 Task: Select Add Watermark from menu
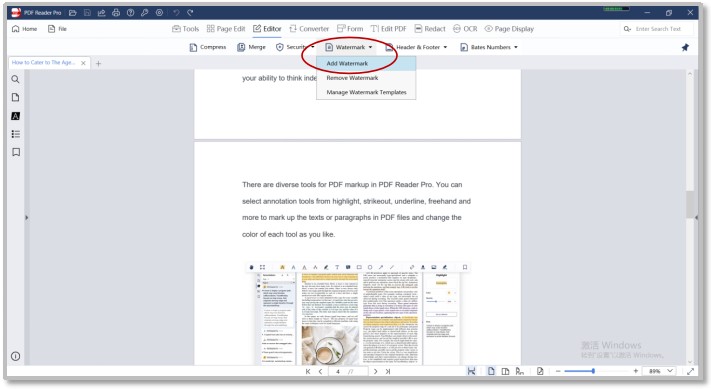366,63
